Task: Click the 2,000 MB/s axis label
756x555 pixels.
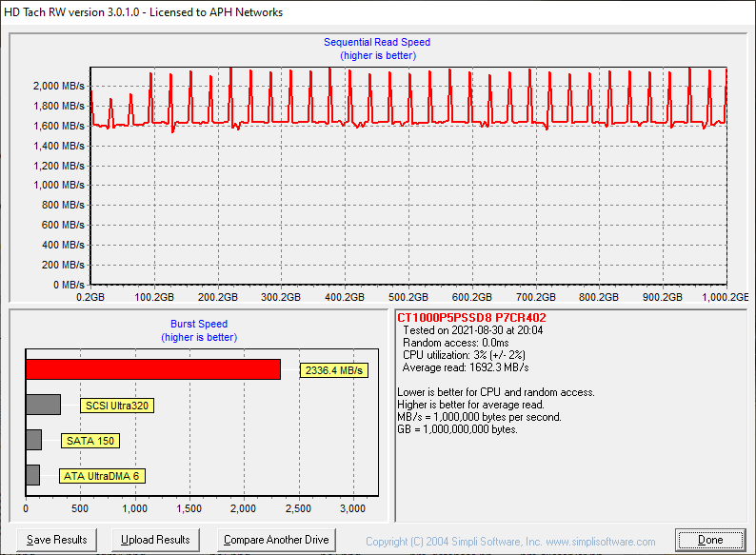Action: pos(58,86)
